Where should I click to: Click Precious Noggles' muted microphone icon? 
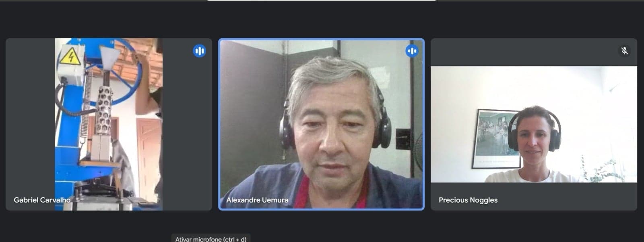(624, 51)
